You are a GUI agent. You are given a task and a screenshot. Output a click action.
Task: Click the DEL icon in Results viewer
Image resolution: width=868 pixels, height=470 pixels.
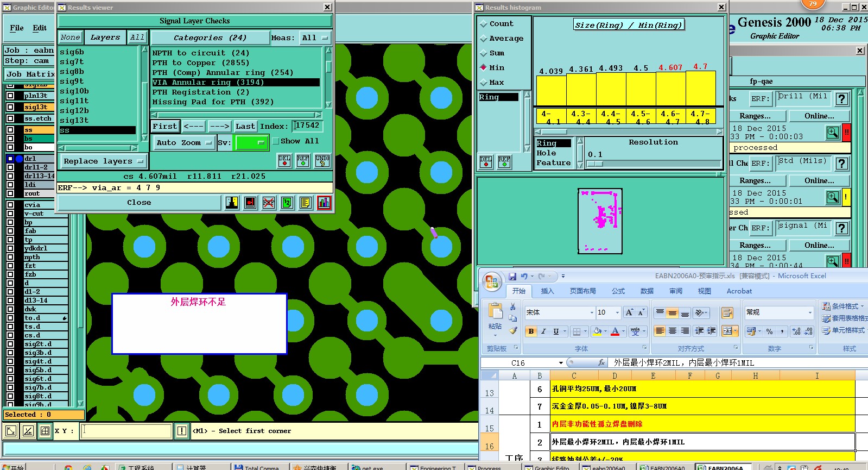click(x=284, y=160)
